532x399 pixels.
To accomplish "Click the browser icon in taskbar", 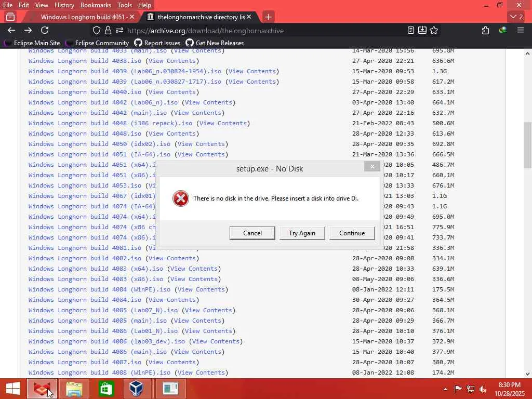I will tap(42, 389).
